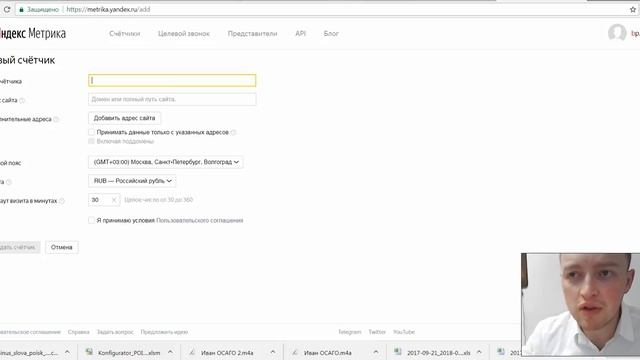Open the Telegram footer link

click(x=350, y=332)
